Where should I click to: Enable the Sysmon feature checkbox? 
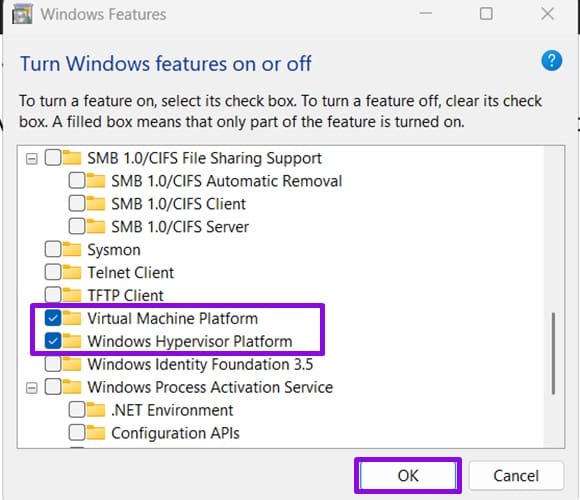coord(53,249)
